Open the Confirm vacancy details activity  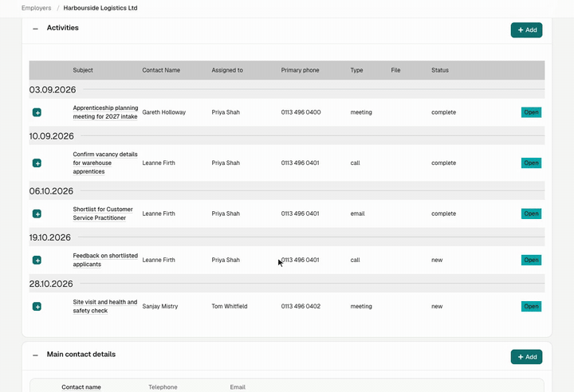(531, 163)
